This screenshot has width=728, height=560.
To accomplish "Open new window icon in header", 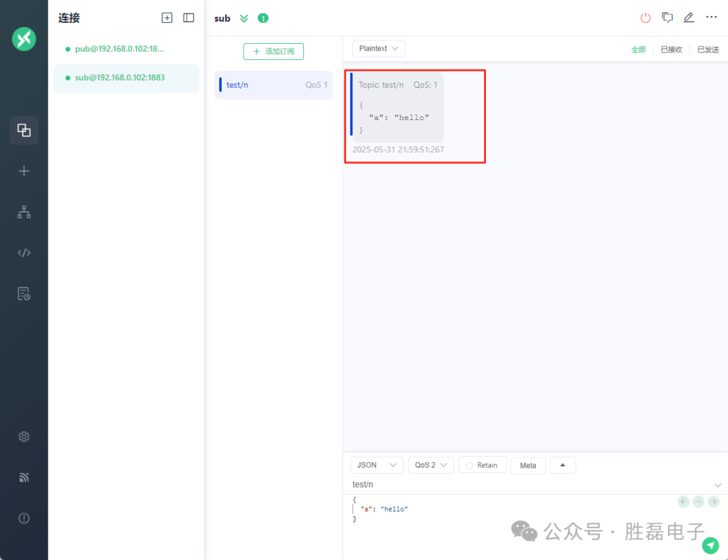I will pos(667,18).
